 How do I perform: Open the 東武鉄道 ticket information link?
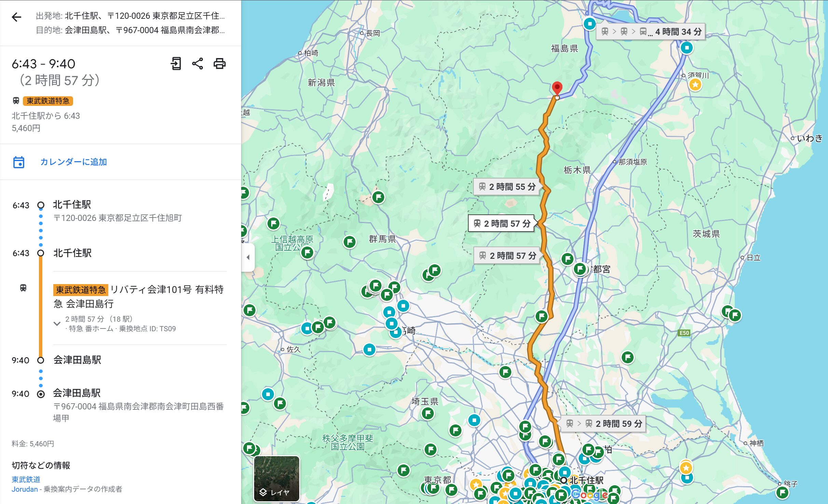click(x=26, y=479)
